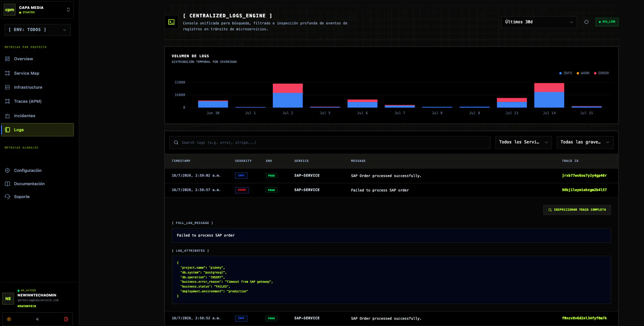This screenshot has height=326, width=644.
Task: Toggle light theme sun icon
Action: click(x=9, y=319)
